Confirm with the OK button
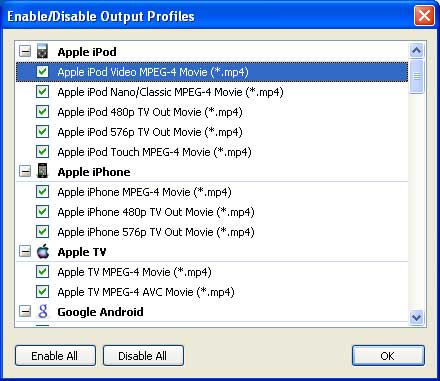The image size is (440, 381). [388, 356]
